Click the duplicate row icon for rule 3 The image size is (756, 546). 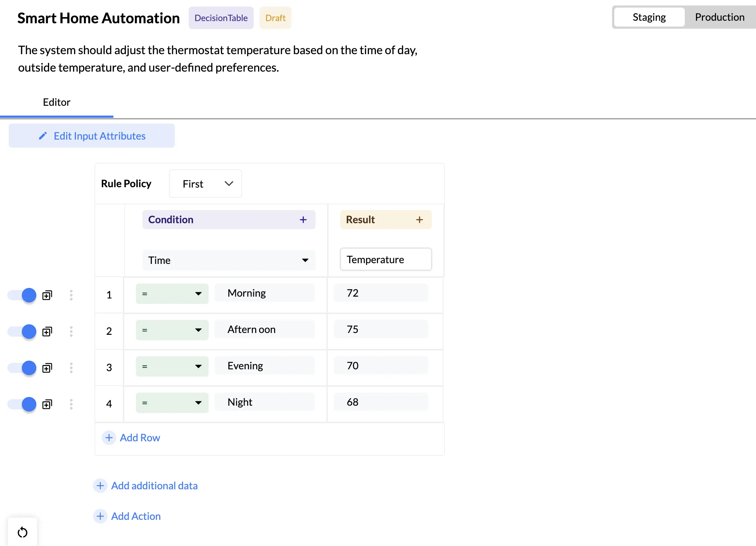47,368
